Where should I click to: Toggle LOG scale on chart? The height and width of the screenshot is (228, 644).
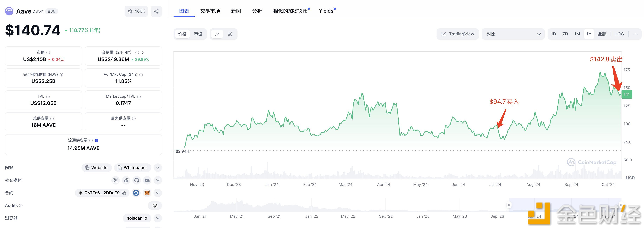click(x=620, y=34)
